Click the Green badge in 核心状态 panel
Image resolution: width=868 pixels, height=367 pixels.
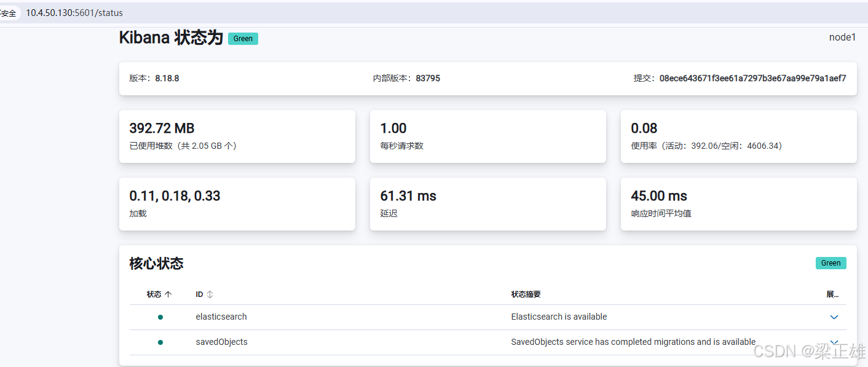(x=831, y=263)
